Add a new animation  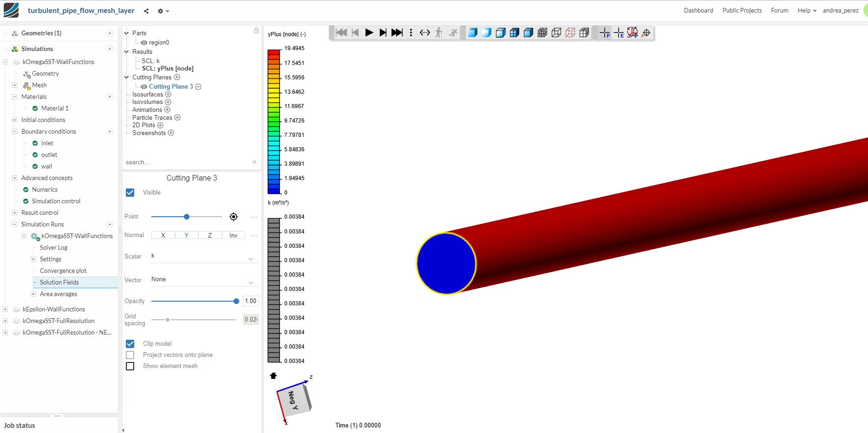coord(167,110)
